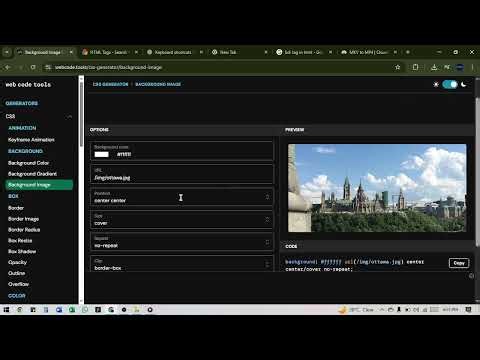Click the Ottawa preview image

pyautogui.click(x=377, y=188)
